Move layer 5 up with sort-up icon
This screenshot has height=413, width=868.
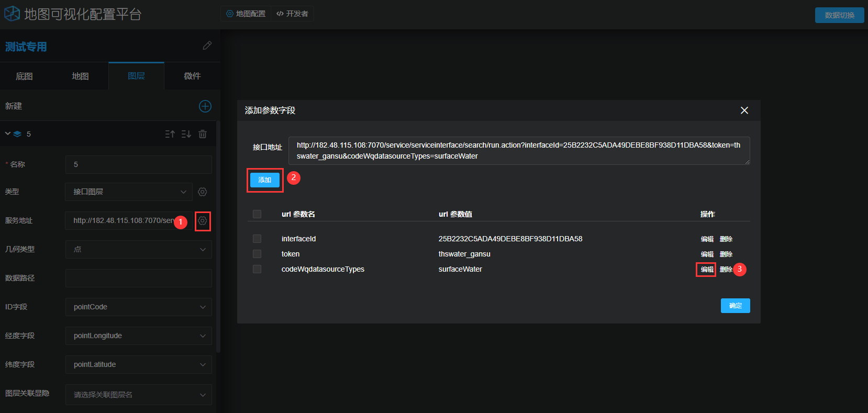click(x=170, y=134)
